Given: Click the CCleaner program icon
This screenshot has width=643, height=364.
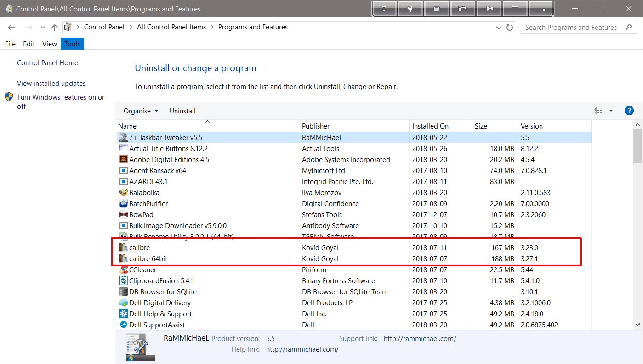Looking at the screenshot, I should click(x=123, y=269).
